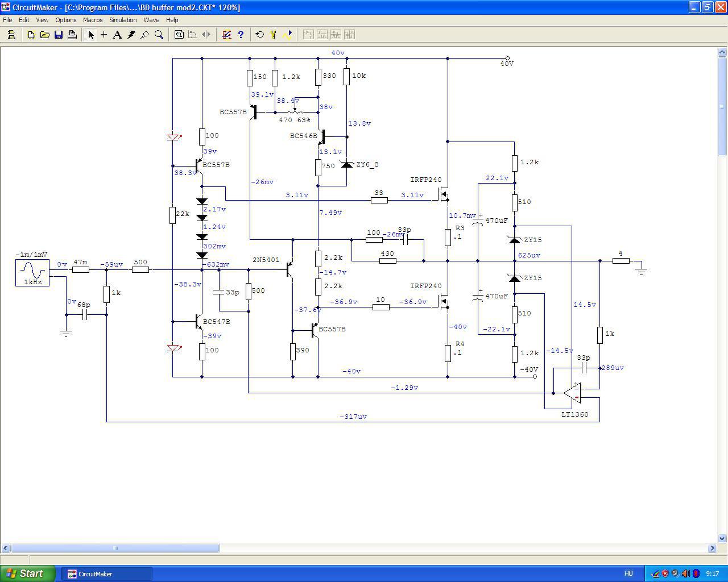
Task: Click the Mirror toolbar icon
Action: [206, 35]
